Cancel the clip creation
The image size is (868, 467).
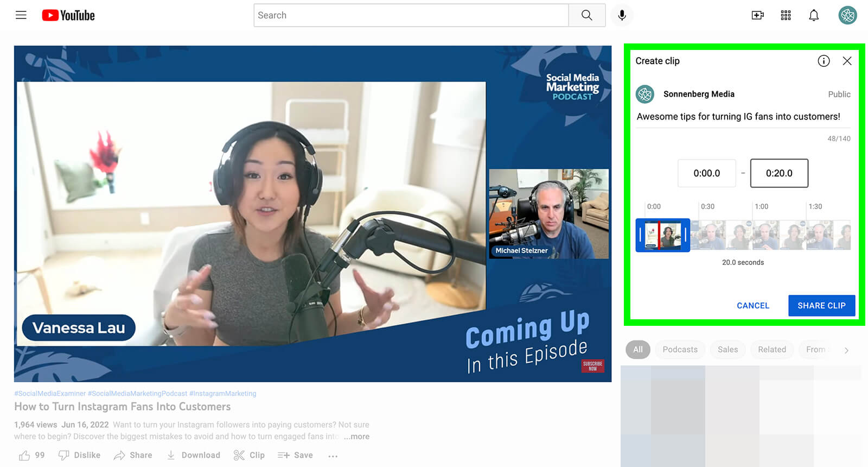(x=753, y=306)
